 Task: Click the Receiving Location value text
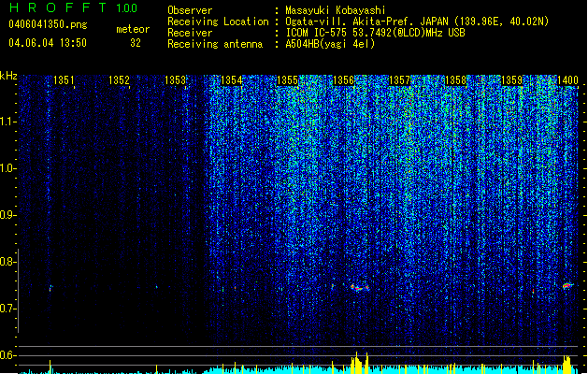pyautogui.click(x=417, y=22)
